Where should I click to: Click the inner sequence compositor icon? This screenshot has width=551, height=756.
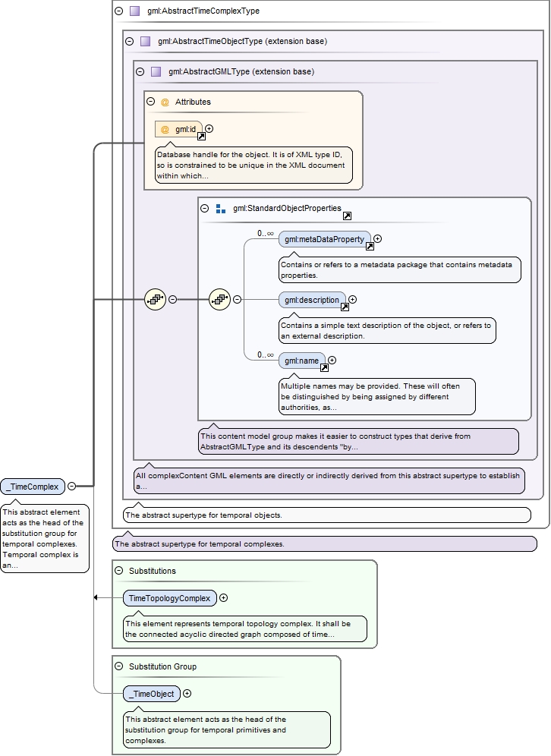[220, 299]
